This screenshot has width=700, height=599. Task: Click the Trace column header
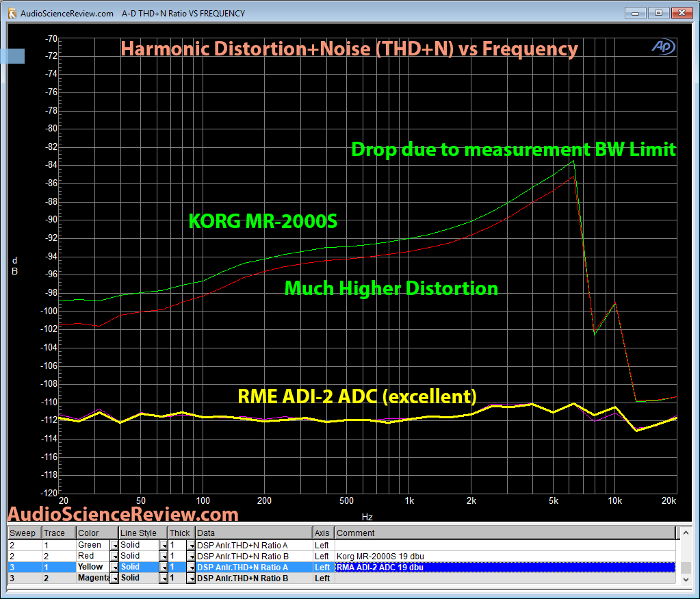[x=59, y=533]
